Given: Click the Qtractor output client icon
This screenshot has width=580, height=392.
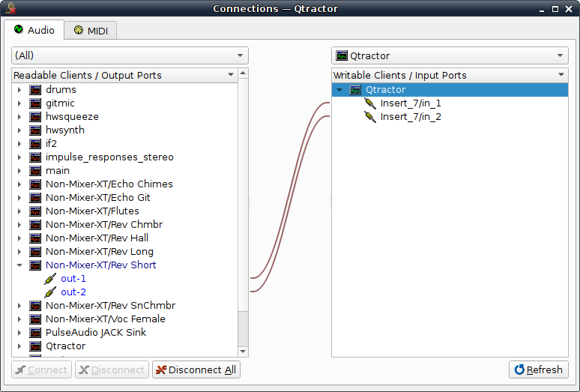Looking at the screenshot, I should [x=35, y=346].
